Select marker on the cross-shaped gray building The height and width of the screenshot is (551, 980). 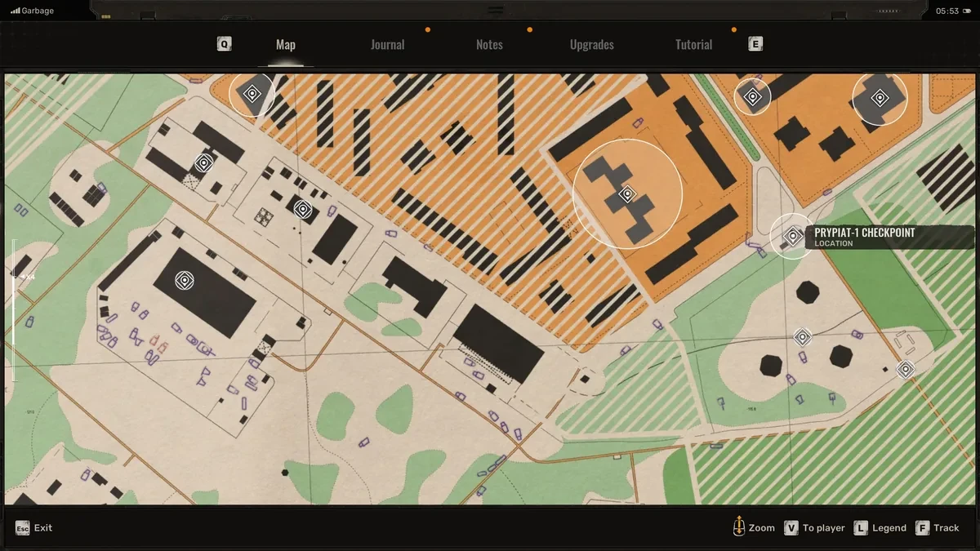(x=627, y=193)
